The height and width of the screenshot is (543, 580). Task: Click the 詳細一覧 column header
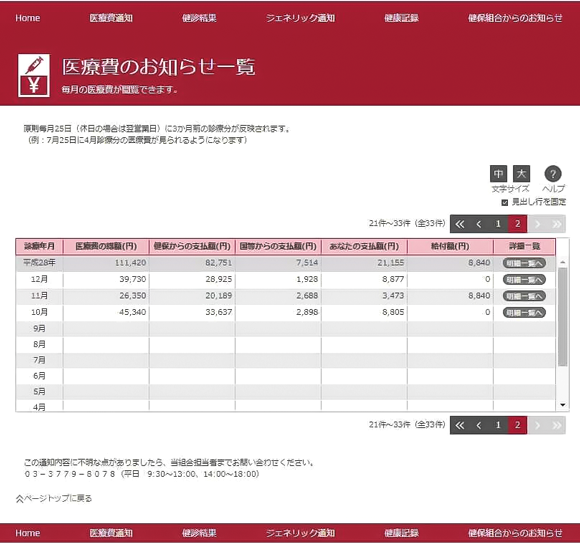pyautogui.click(x=525, y=246)
